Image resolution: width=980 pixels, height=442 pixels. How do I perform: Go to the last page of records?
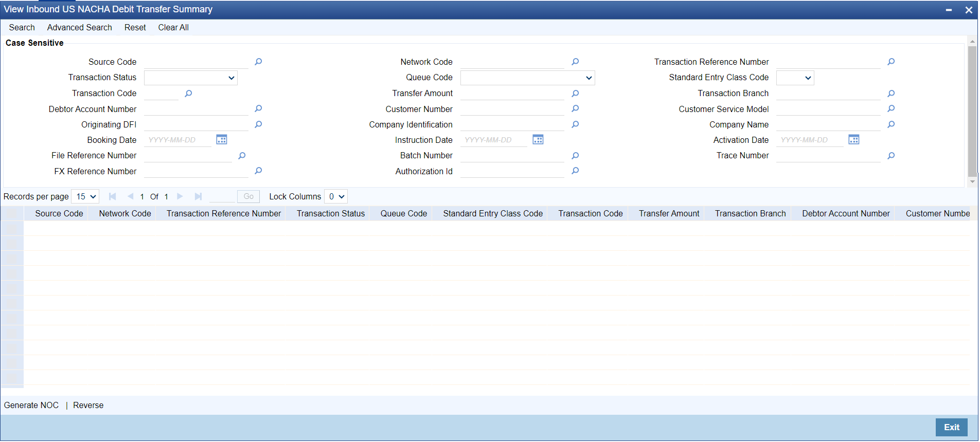(198, 196)
